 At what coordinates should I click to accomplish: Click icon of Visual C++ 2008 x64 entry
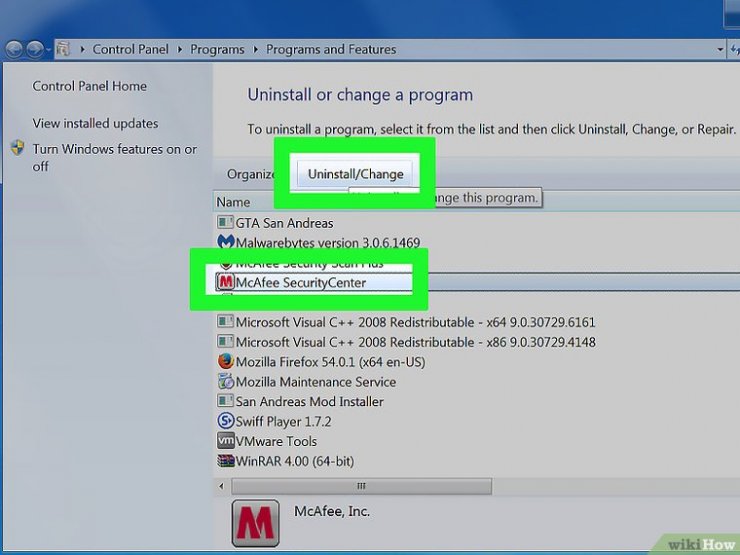point(225,321)
